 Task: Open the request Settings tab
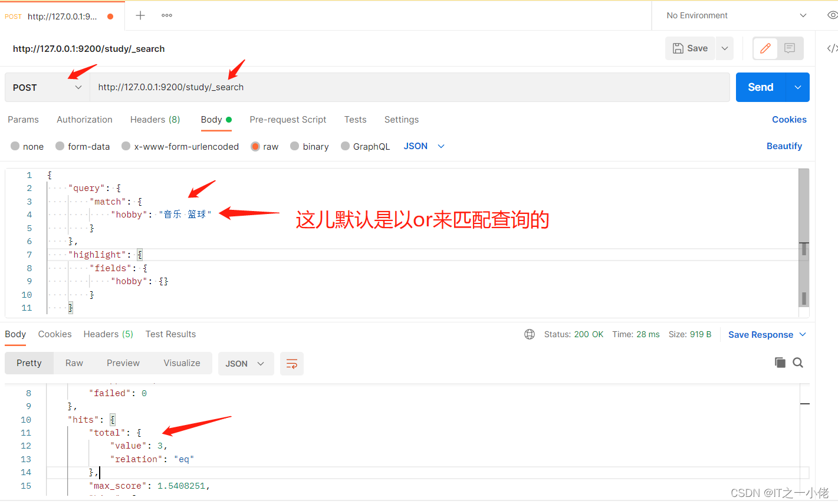click(402, 120)
